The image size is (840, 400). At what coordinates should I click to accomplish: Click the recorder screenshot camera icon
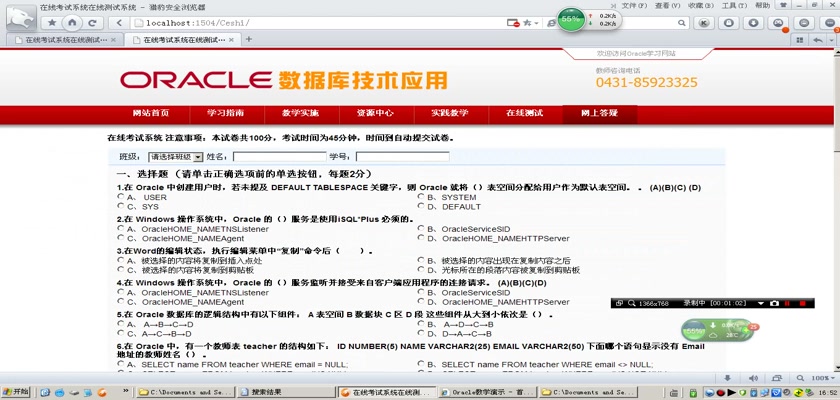tap(774, 303)
